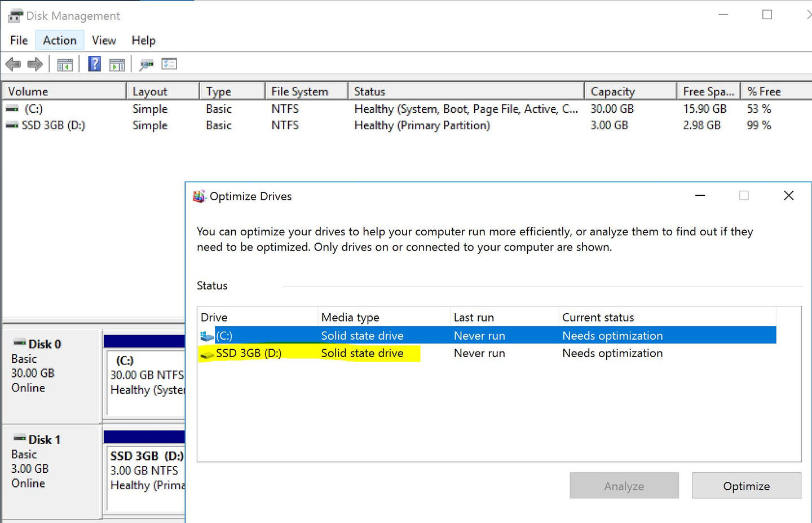812x523 pixels.
Task: Open the Action menu
Action: click(60, 41)
